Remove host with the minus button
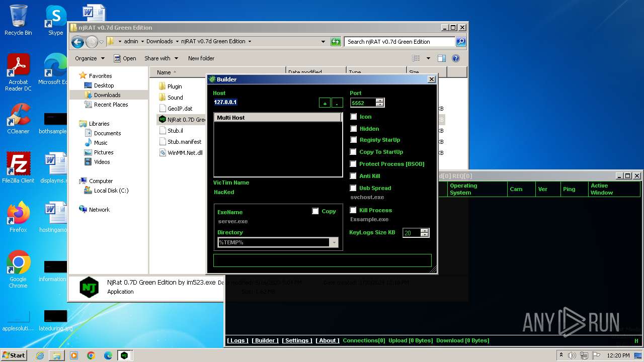Screen dimensions: 644x362 pyautogui.click(x=337, y=103)
